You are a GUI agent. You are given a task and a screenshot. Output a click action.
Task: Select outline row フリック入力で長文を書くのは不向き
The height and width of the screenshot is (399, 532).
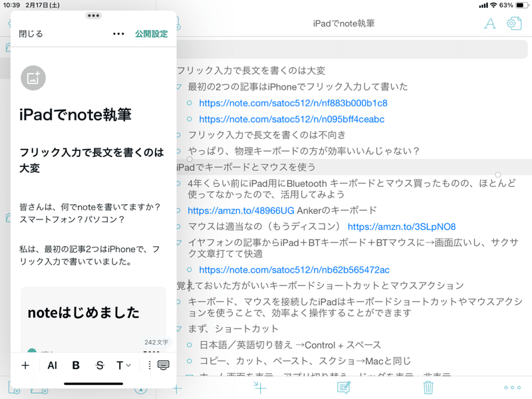coord(267,135)
